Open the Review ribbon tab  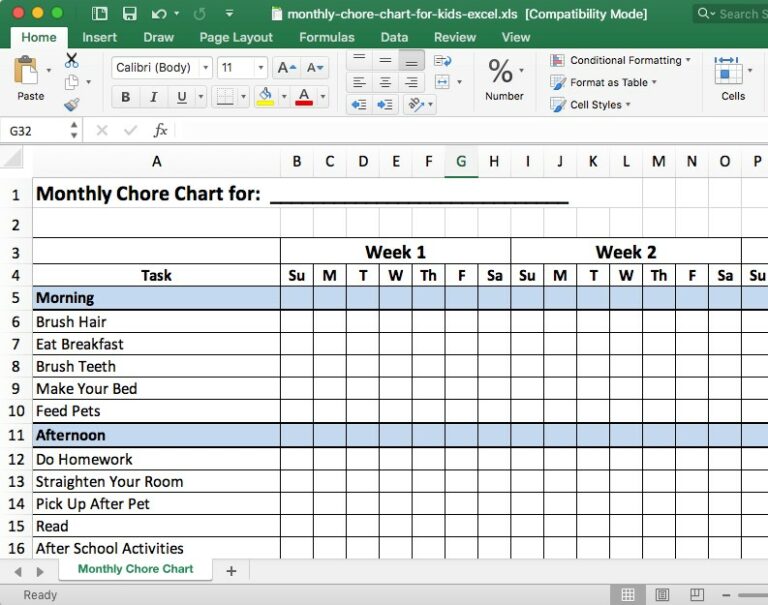click(x=455, y=37)
